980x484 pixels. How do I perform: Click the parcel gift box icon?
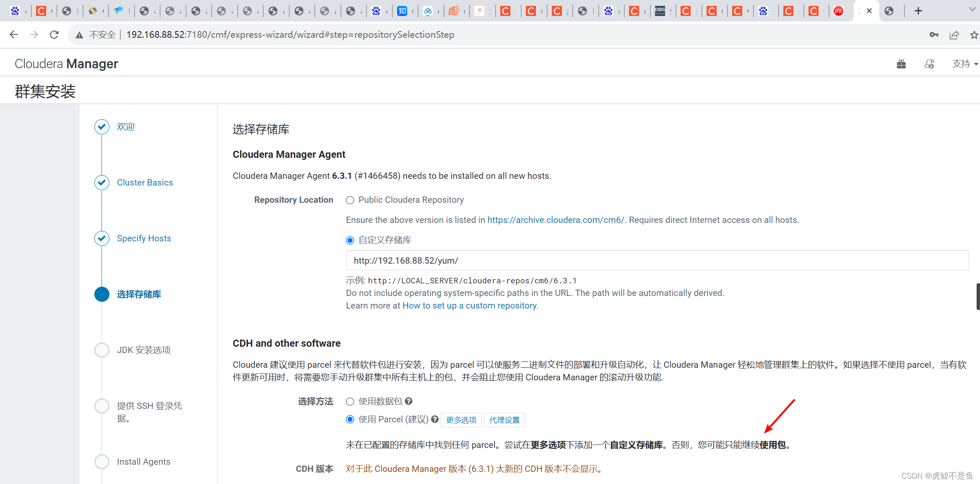click(901, 64)
